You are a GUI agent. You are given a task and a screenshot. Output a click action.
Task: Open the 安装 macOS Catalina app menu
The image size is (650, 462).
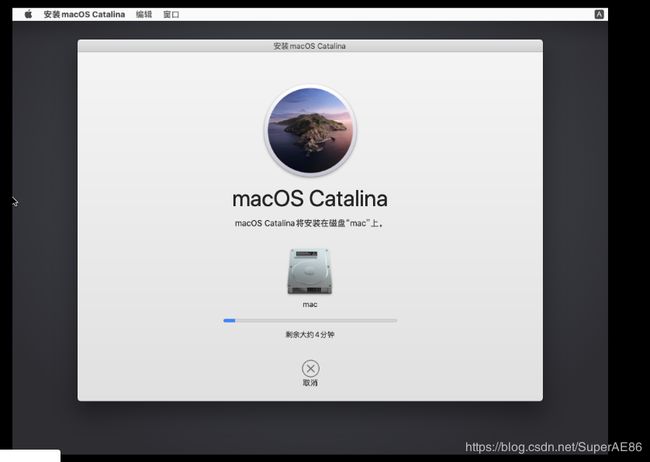84,15
